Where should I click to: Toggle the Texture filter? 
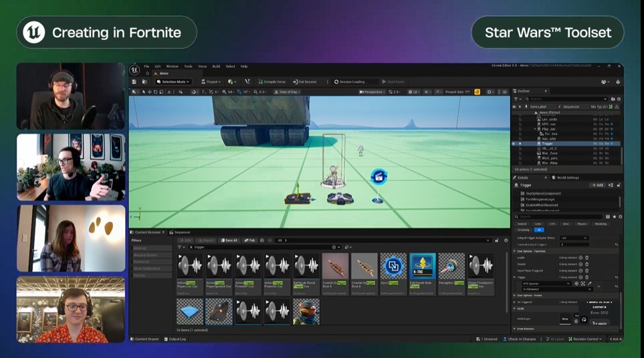tap(152, 275)
